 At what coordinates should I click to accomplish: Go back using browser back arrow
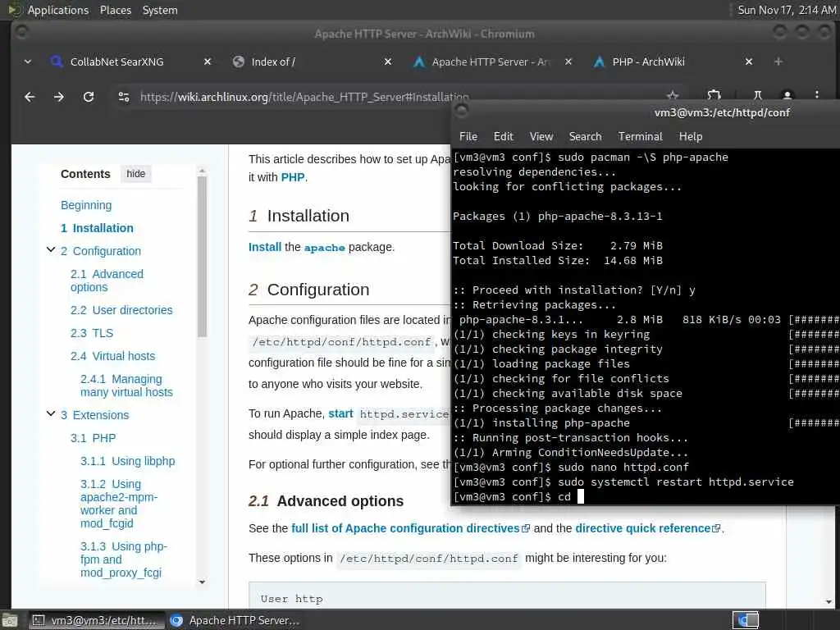pos(30,97)
